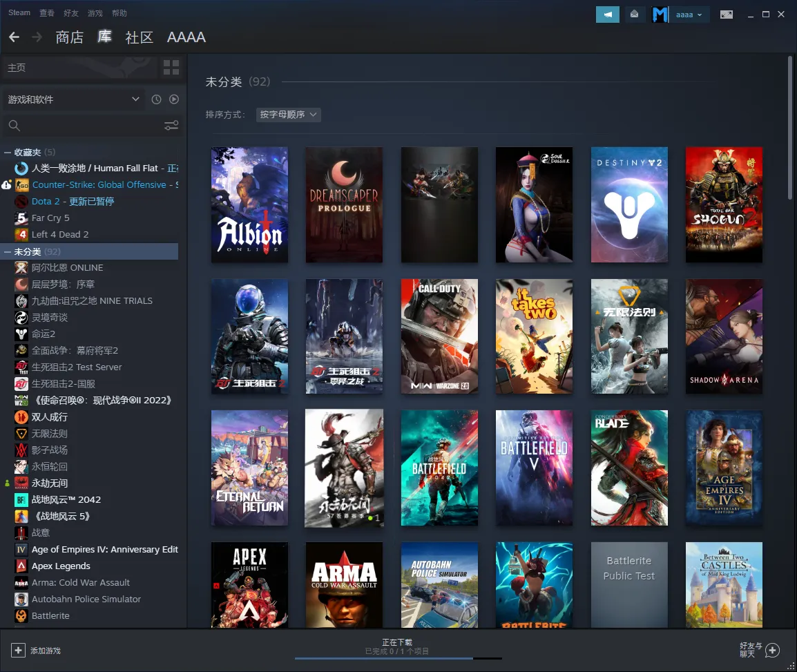Click the add game plus icon

pos(18,650)
